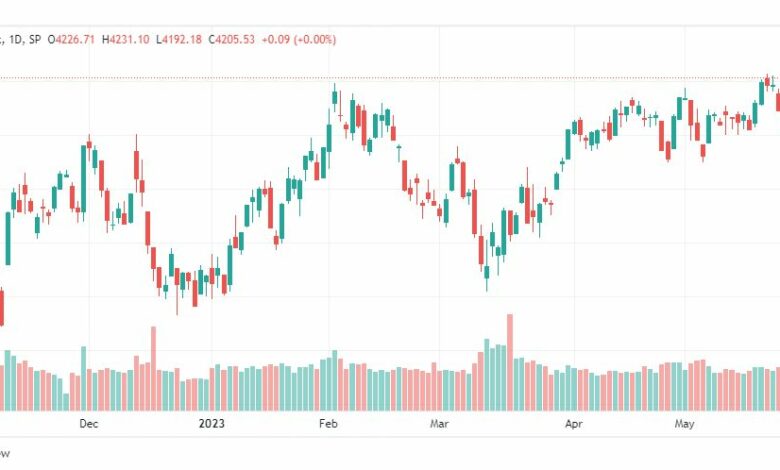Screen dimensions: 780x470
Task: Click the SP exchange label in legend
Action: coord(35,39)
